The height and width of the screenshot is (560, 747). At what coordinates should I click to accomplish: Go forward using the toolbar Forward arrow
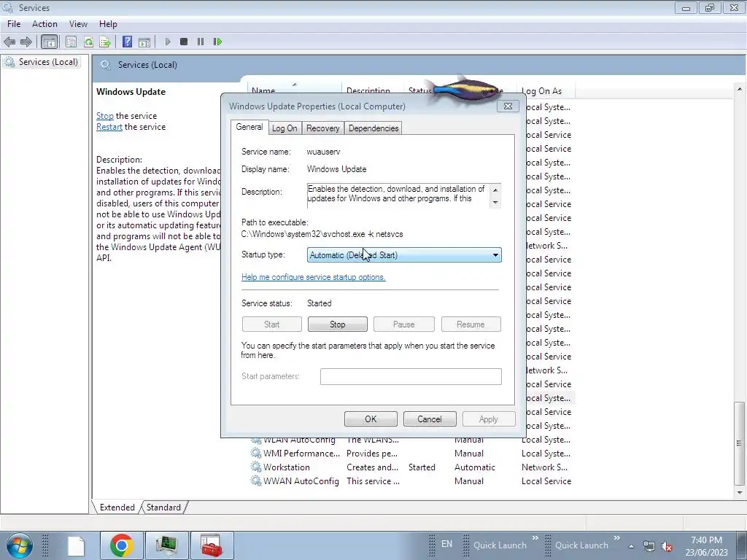26,42
